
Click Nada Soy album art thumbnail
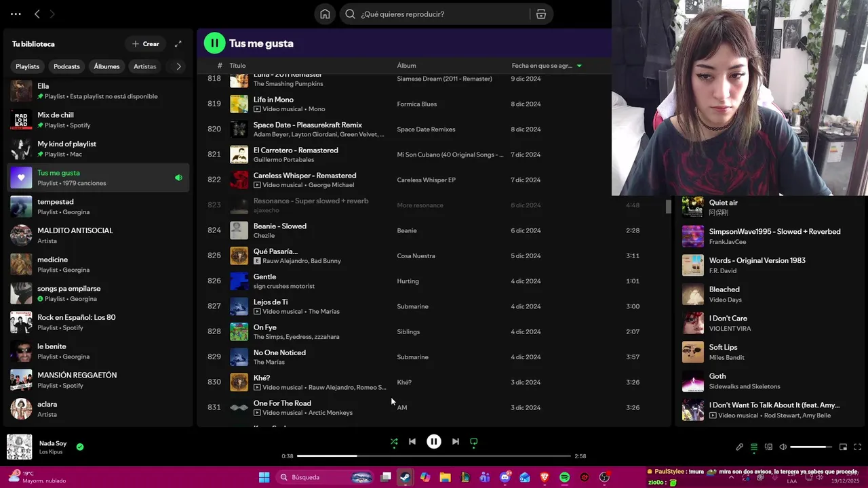19,447
